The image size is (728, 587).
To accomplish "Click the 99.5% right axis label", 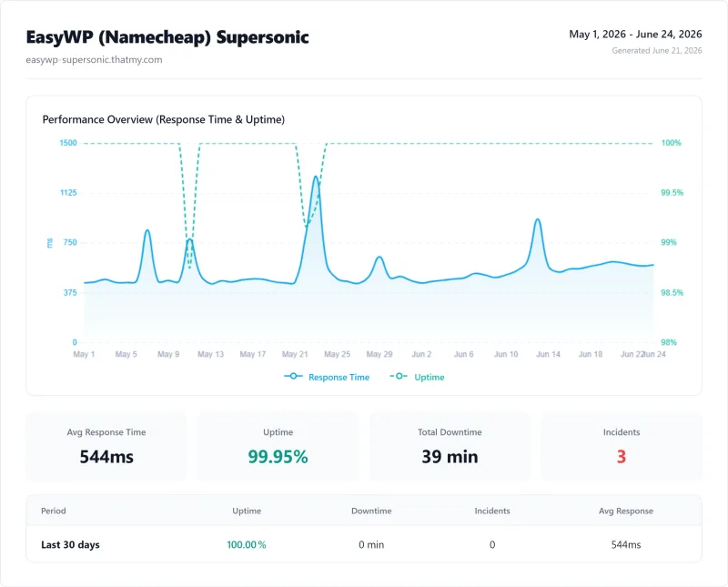I will point(672,192).
